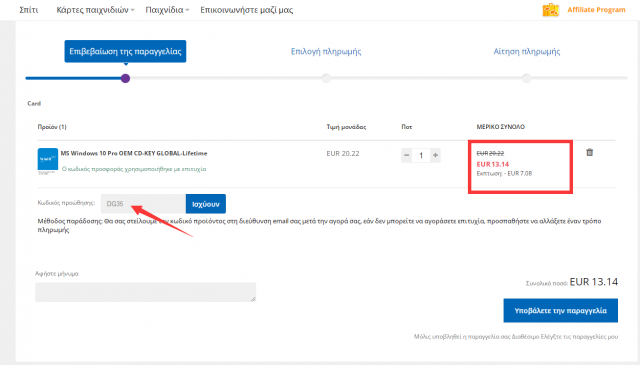Select the Επιλογή πληρωμής step
Image resolution: width=640 pixels, height=365 pixels.
pyautogui.click(x=326, y=51)
